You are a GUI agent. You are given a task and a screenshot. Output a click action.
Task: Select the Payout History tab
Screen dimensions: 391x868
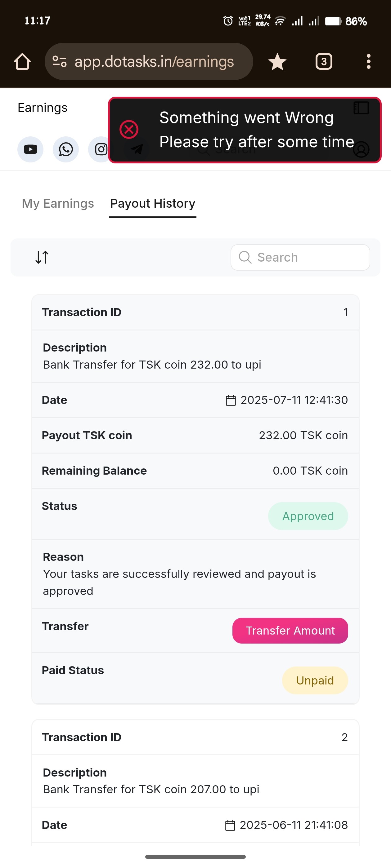click(153, 204)
